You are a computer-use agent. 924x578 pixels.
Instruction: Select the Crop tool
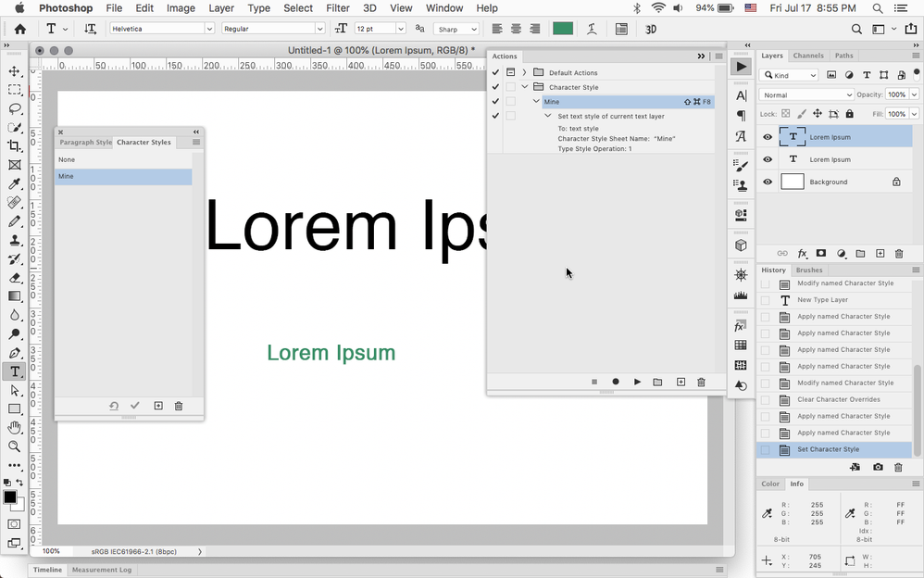point(15,146)
